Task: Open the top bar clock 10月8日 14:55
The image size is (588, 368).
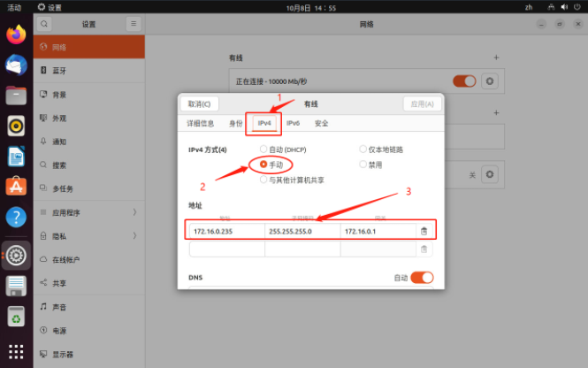Action: coord(311,8)
